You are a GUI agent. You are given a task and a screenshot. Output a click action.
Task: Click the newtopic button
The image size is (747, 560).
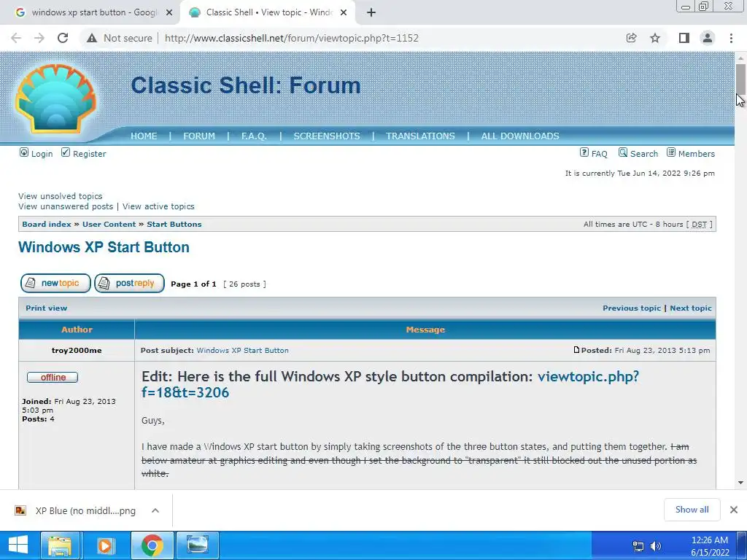[x=55, y=284]
